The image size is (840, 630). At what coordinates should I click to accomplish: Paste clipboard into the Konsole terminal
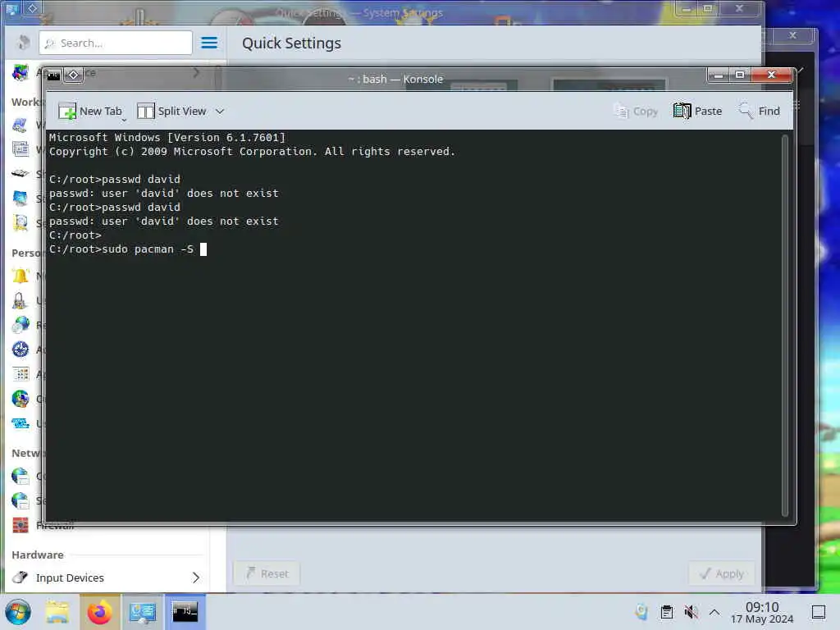coord(697,111)
